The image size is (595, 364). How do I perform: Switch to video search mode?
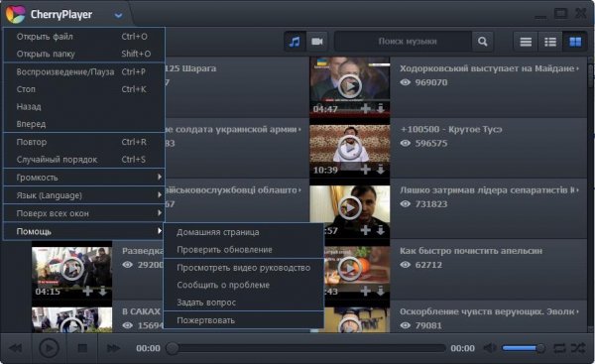(x=317, y=42)
